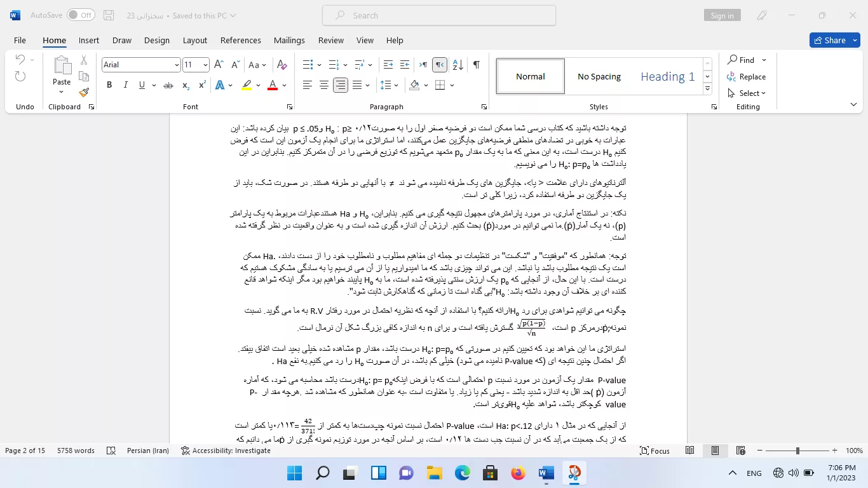Click the Clear All Formatting icon
868x488 pixels.
[282, 65]
